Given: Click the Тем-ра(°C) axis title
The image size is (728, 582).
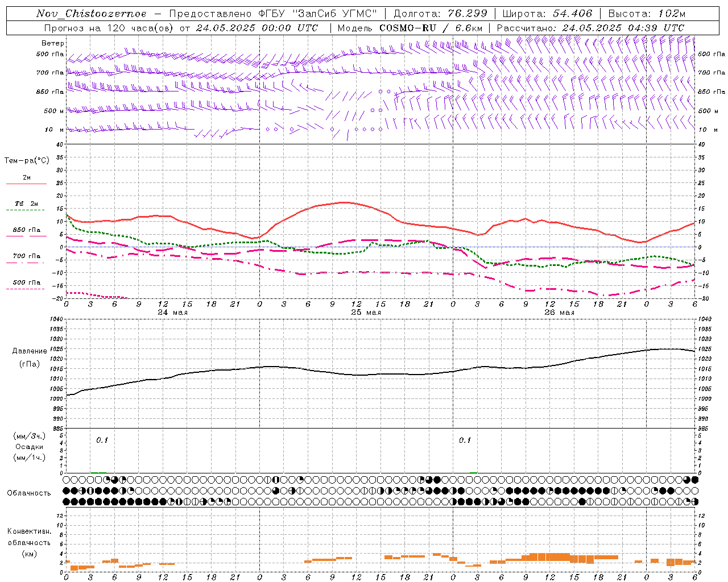Looking at the screenshot, I should tap(27, 161).
